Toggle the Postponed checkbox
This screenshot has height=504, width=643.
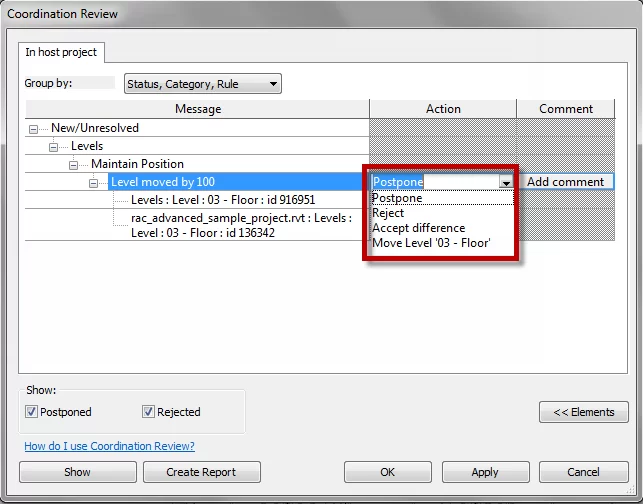tap(32, 412)
